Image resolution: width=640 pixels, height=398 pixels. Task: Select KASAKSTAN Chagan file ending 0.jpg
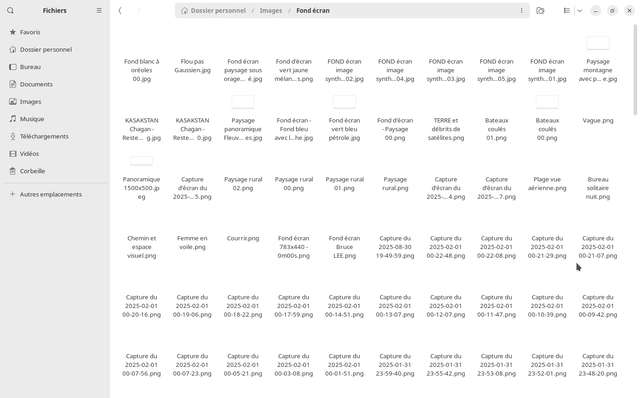pos(192,129)
